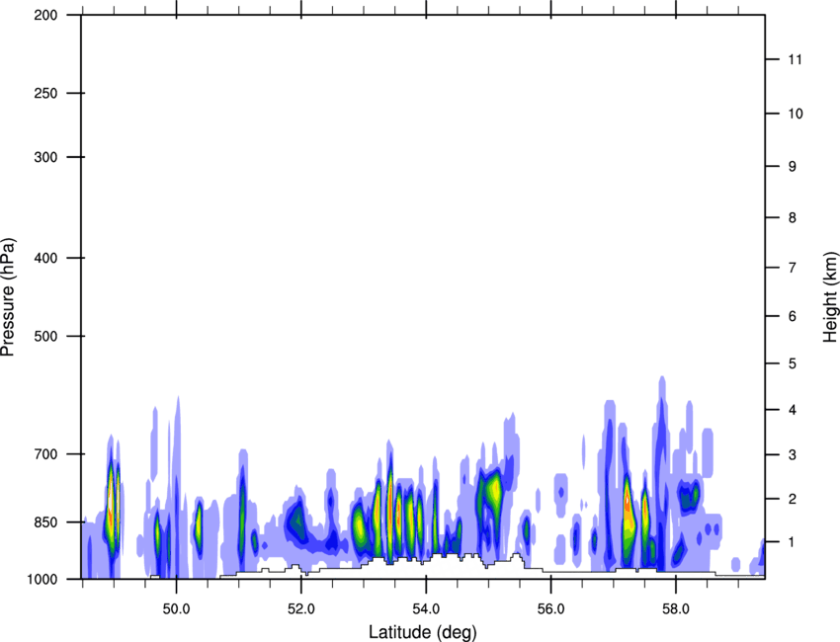Click the 7 km height tick label
840x642 pixels.
pyautogui.click(x=793, y=268)
